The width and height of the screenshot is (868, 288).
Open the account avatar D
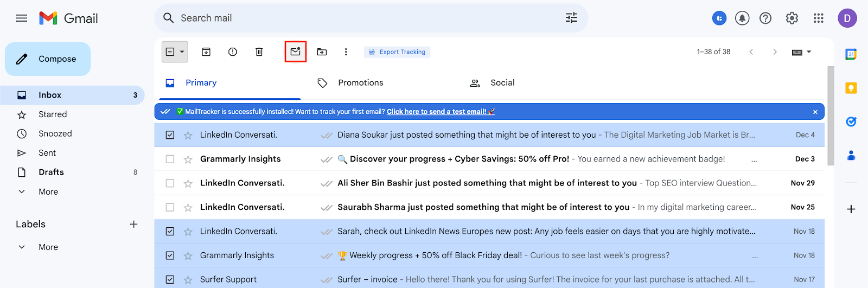(x=847, y=18)
